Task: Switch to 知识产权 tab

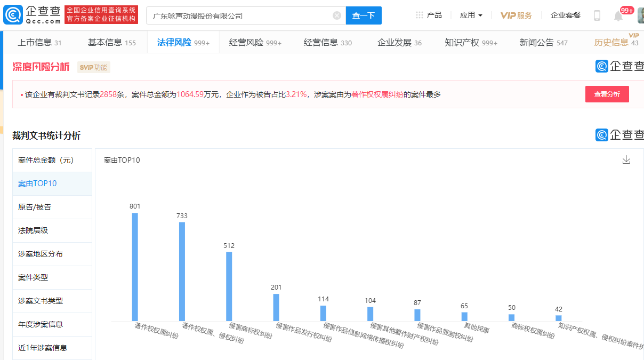Action: pos(471,43)
